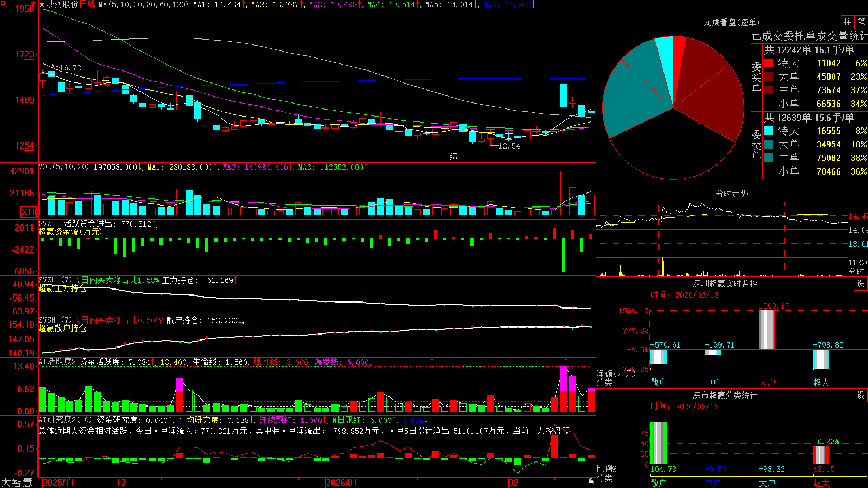
Task: Click the small lock icon at bottom-right of chart
Action: (x=591, y=481)
